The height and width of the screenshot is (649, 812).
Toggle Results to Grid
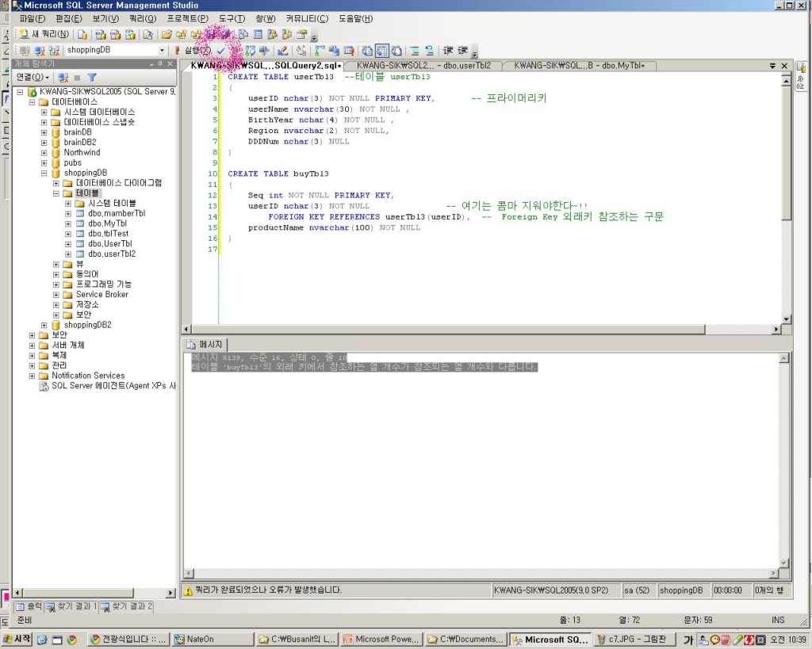[x=381, y=50]
